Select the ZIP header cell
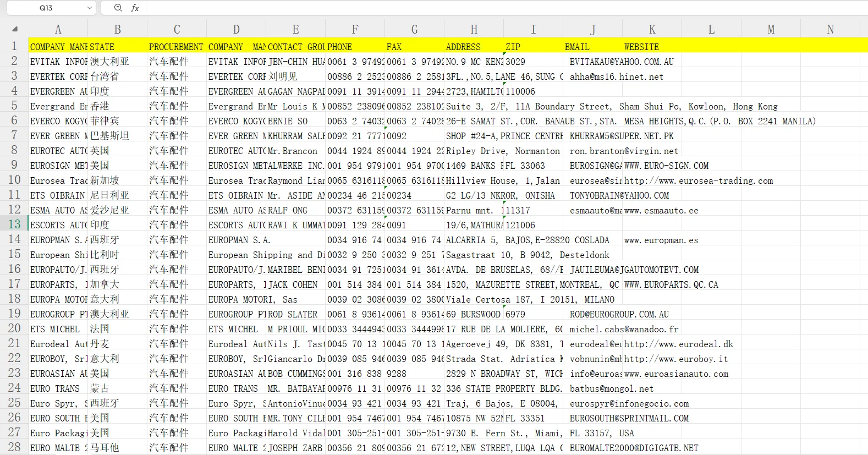The height and width of the screenshot is (455, 868). coord(533,47)
